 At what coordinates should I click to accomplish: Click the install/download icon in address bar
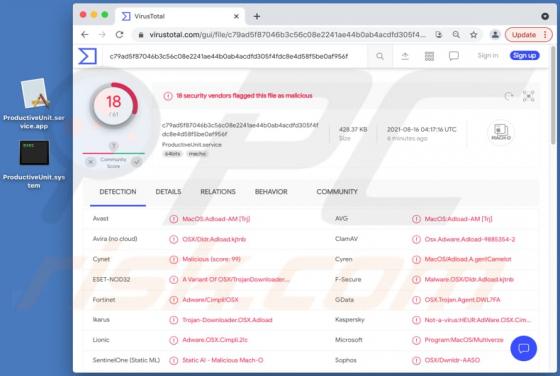pos(439,35)
